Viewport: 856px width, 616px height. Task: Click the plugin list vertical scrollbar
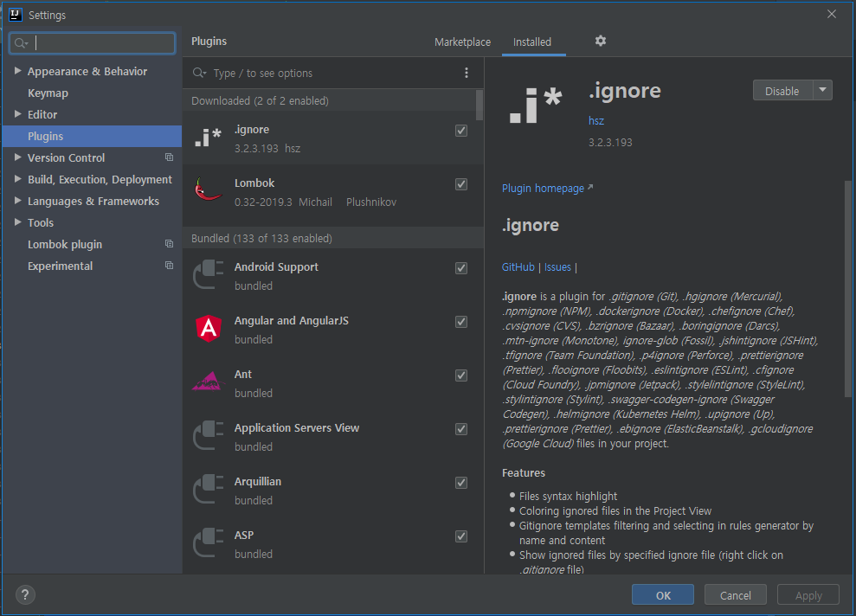(479, 105)
